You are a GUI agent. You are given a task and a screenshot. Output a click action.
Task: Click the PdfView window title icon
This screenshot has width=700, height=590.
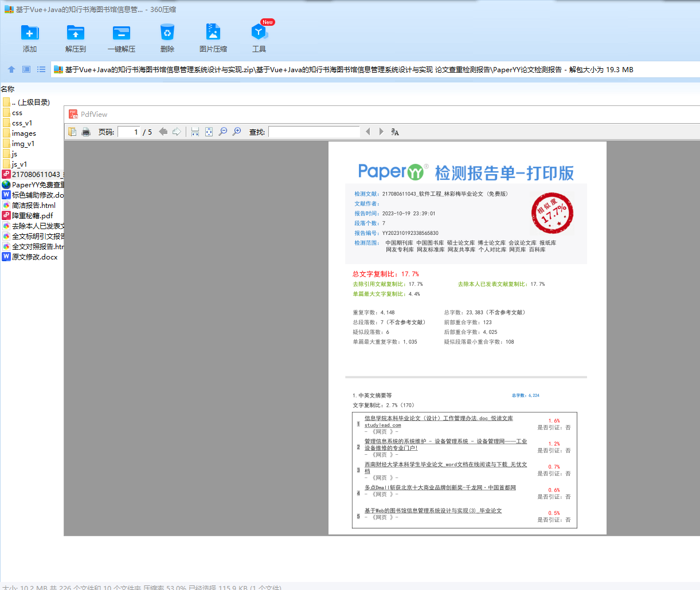coord(73,114)
